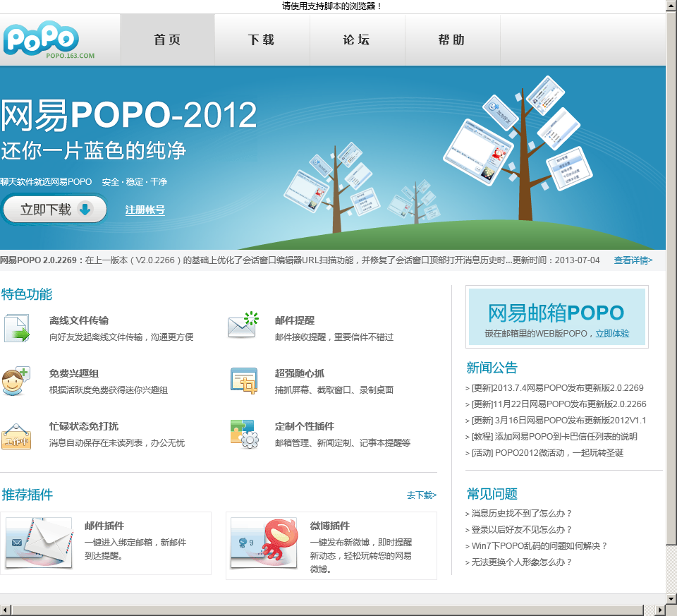Viewport: 677px width, 616px height.
Task: Click the down arrow icon inside 立即下载
Action: [85, 209]
